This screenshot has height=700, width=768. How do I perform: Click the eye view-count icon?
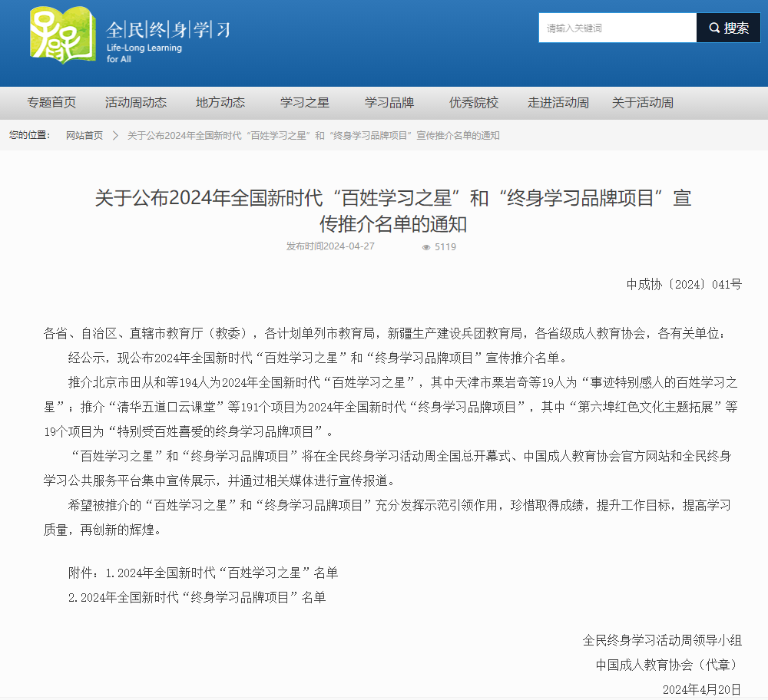pyautogui.click(x=426, y=247)
